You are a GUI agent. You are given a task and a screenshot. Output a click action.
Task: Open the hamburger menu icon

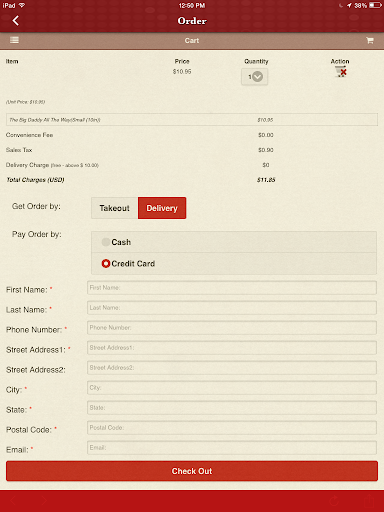point(14,40)
